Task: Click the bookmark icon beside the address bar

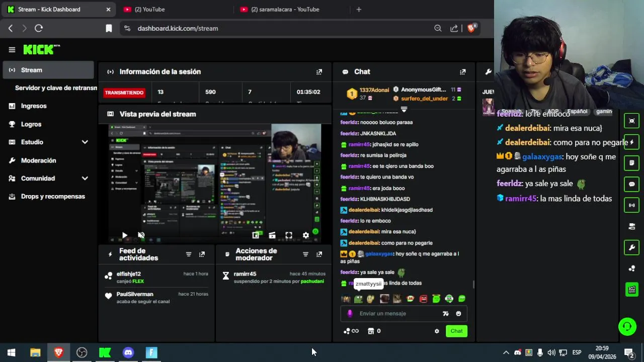Action: tap(109, 28)
